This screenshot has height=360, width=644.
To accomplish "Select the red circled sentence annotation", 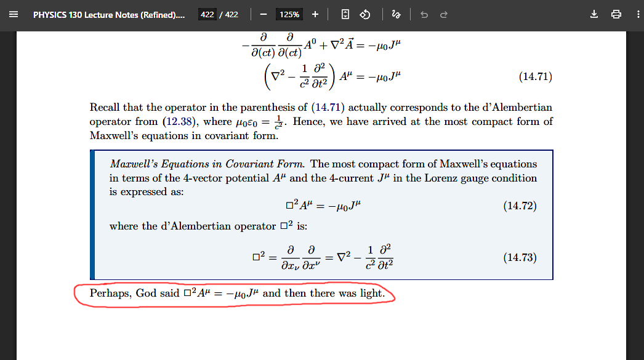I will pos(236,294).
